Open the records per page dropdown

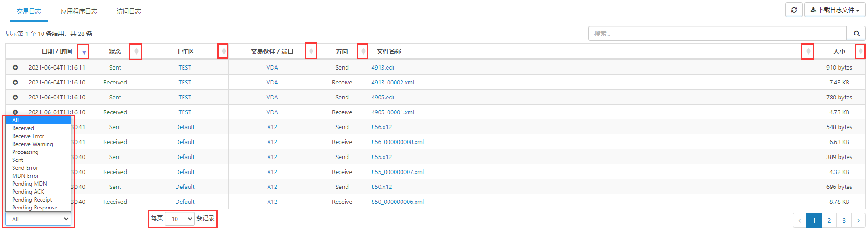point(180,219)
